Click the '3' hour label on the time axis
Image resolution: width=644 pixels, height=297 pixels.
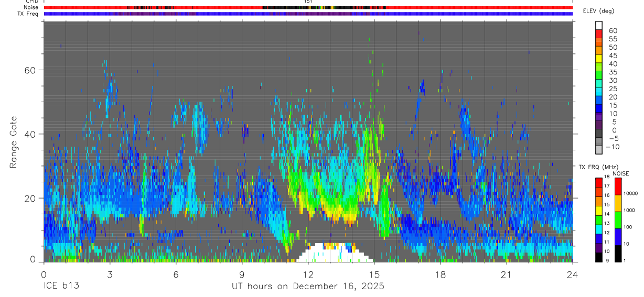click(110, 274)
